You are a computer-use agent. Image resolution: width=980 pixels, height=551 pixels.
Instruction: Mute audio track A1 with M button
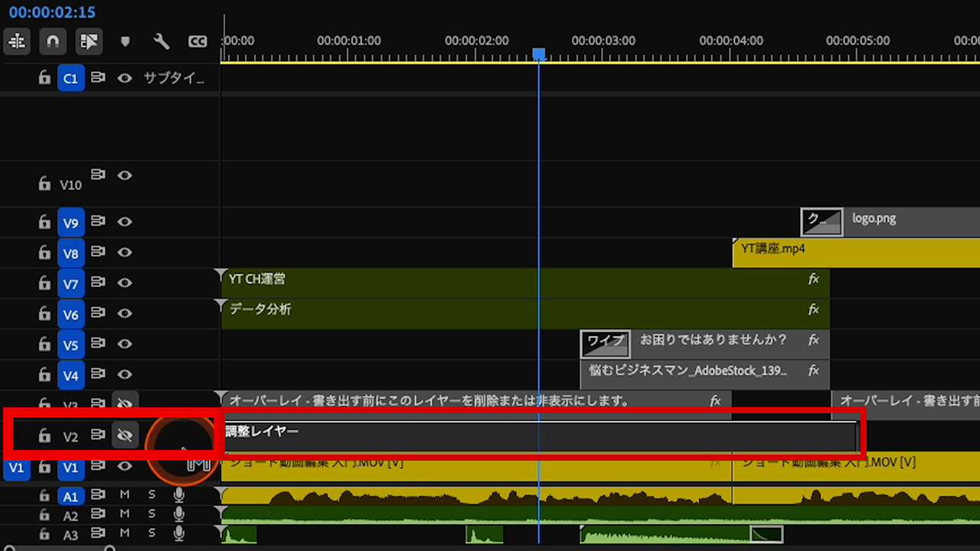(125, 495)
